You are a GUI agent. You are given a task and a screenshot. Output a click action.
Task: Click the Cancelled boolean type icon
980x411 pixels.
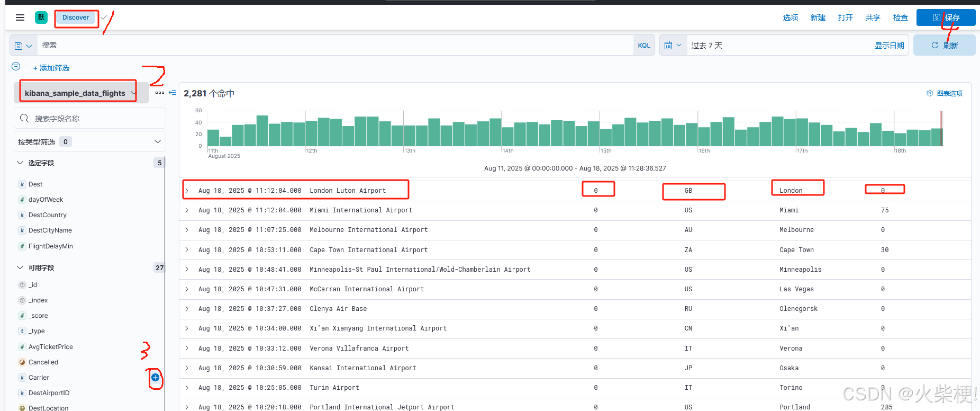pyautogui.click(x=22, y=362)
